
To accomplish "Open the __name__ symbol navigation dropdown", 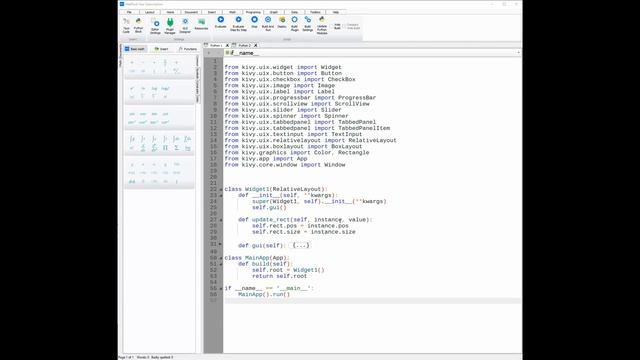I will (518, 53).
